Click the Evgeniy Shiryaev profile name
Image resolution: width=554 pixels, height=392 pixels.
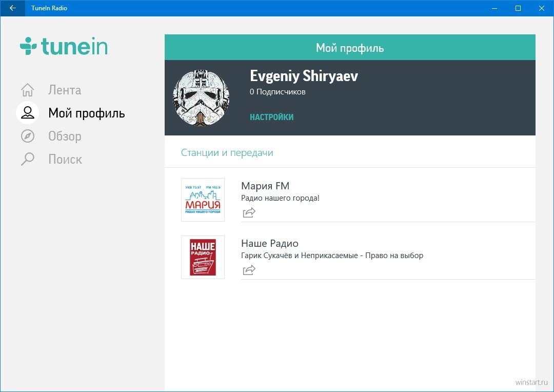[304, 76]
